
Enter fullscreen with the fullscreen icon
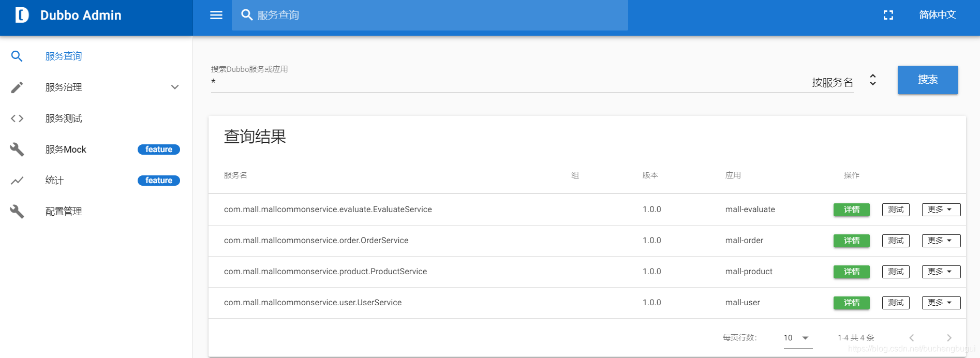point(888,15)
